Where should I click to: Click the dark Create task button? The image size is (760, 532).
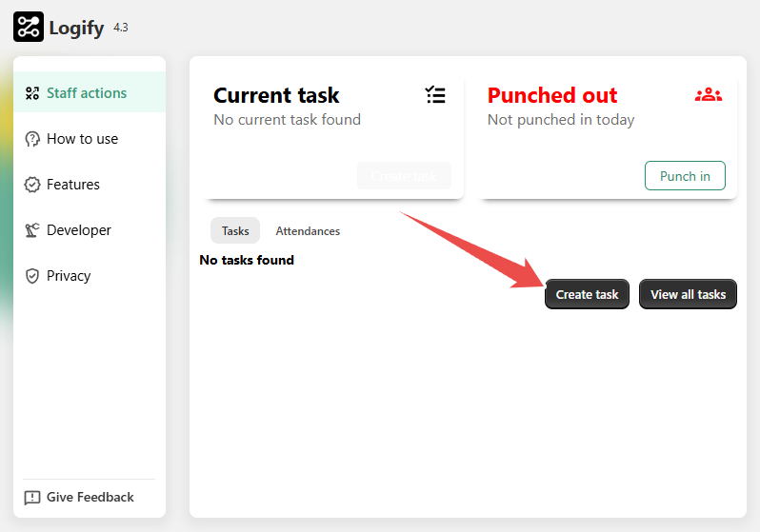point(587,294)
